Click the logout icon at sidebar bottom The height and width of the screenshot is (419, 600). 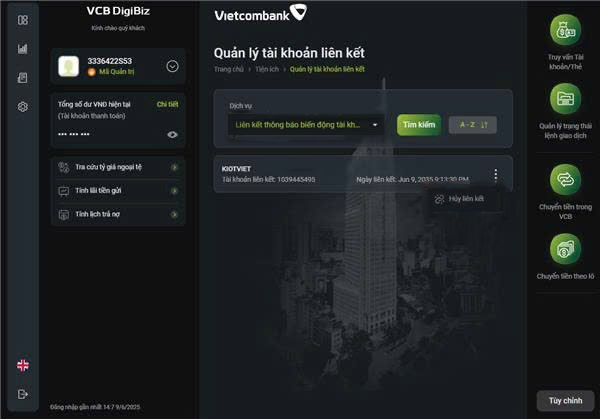(23, 394)
